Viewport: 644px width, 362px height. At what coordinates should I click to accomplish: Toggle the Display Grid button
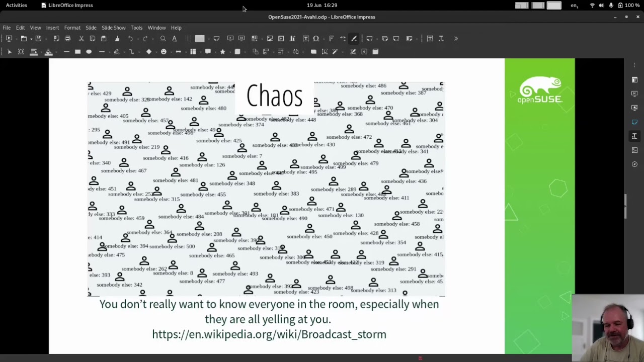(x=188, y=38)
